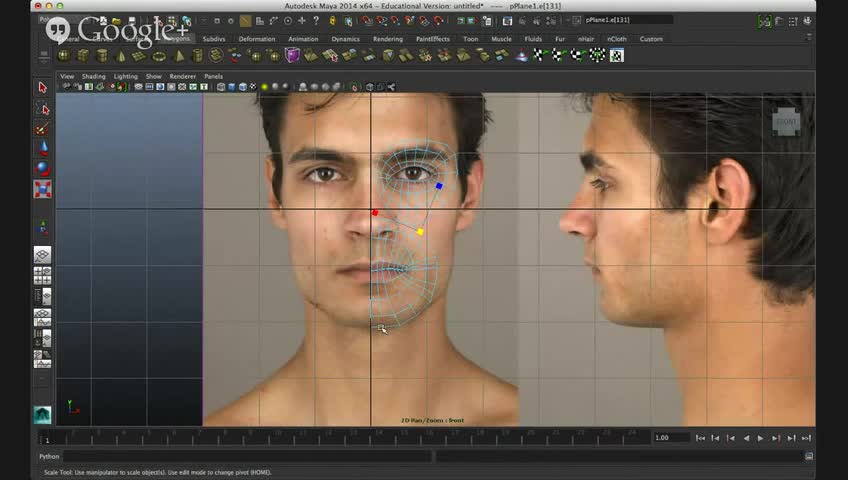Click the polygon cube shelf icon
The image size is (848, 480).
pos(83,56)
